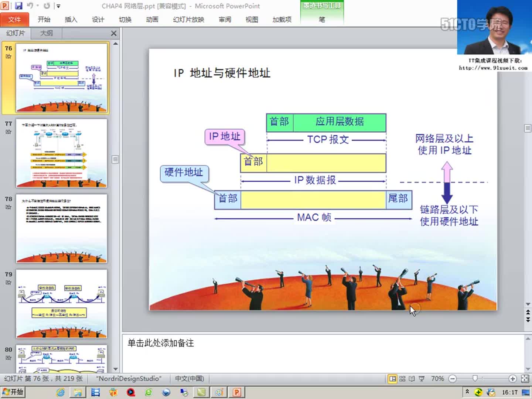Click the Undo icon
This screenshot has height=399, width=532.
pos(30,6)
